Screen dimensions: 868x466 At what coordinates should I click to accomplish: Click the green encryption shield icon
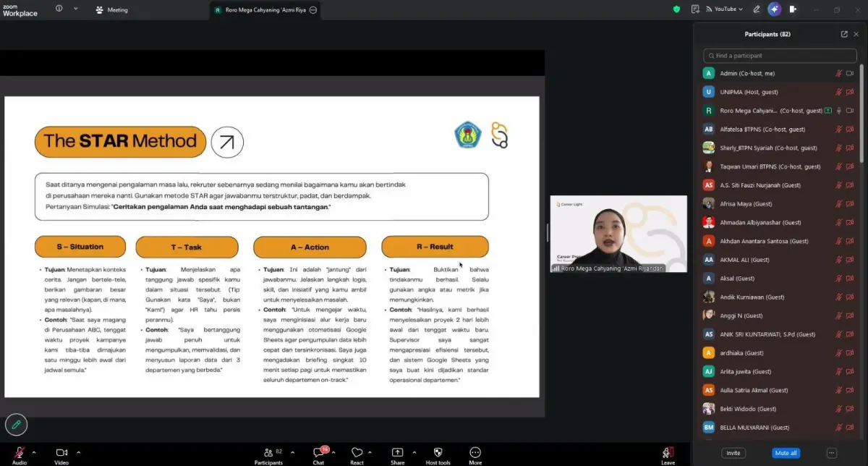[x=677, y=9]
